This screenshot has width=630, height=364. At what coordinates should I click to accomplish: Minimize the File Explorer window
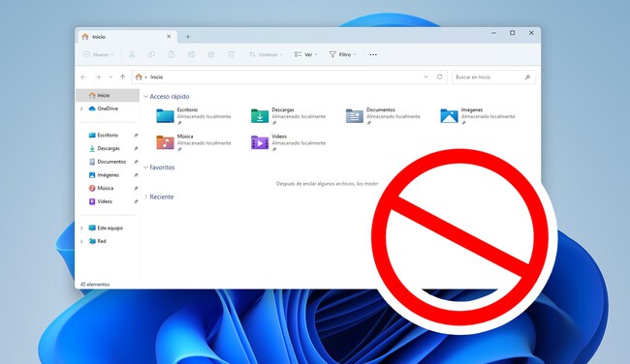[x=493, y=33]
